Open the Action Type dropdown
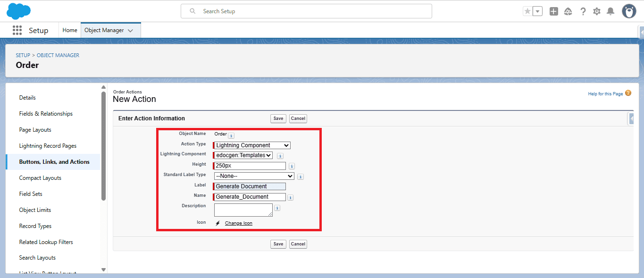This screenshot has width=644, height=278. pyautogui.click(x=252, y=145)
